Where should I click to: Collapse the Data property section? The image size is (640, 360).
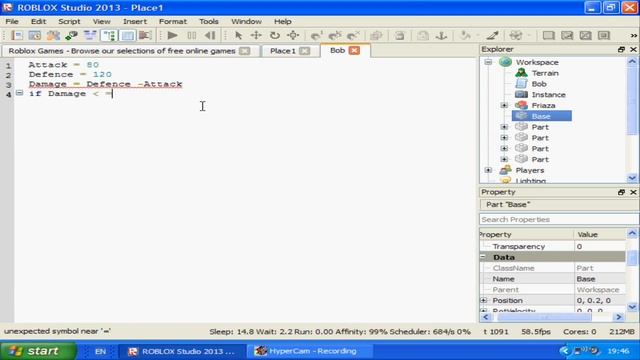[484, 257]
